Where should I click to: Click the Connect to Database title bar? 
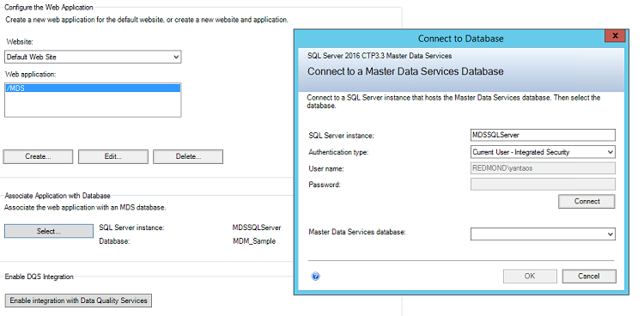click(x=461, y=39)
